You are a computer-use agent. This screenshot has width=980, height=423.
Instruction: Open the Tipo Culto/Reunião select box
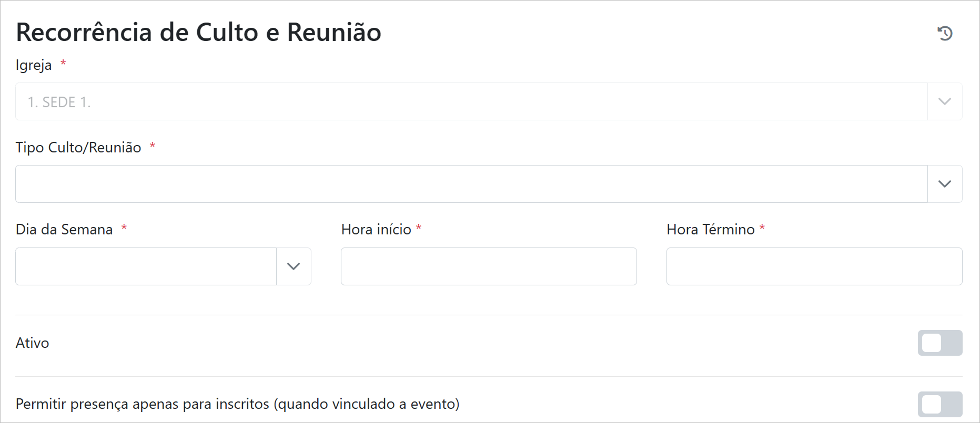[471, 184]
